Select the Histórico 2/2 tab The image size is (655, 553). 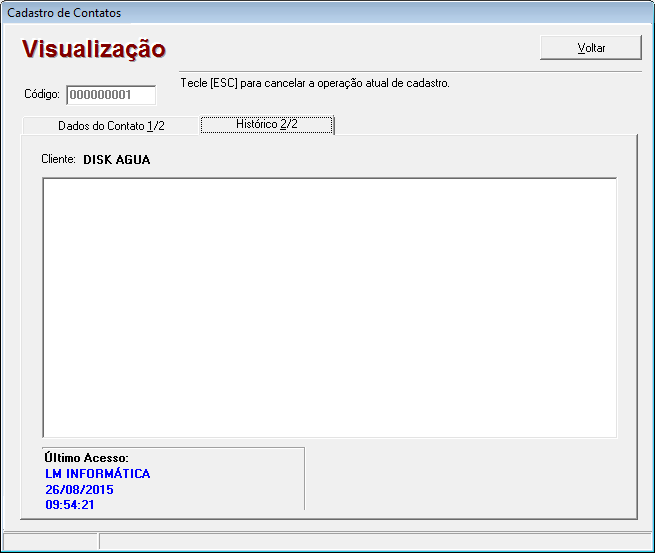[x=267, y=124]
